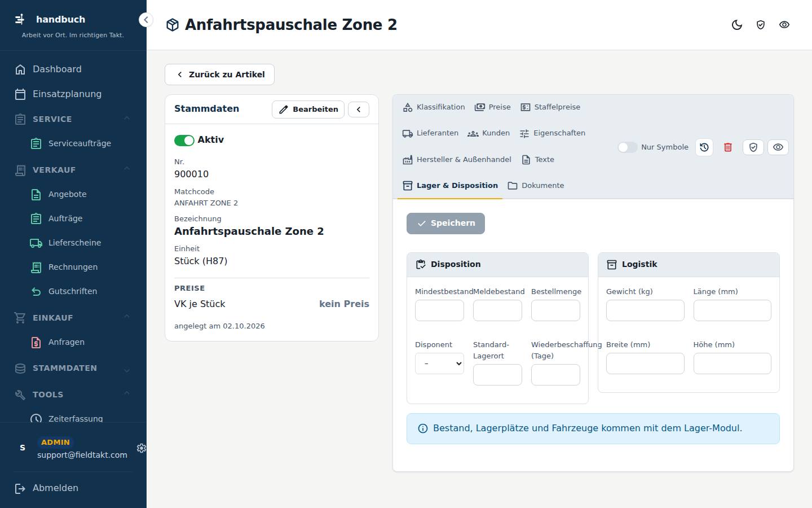
Task: Delete article via red trash icon
Action: [728, 147]
